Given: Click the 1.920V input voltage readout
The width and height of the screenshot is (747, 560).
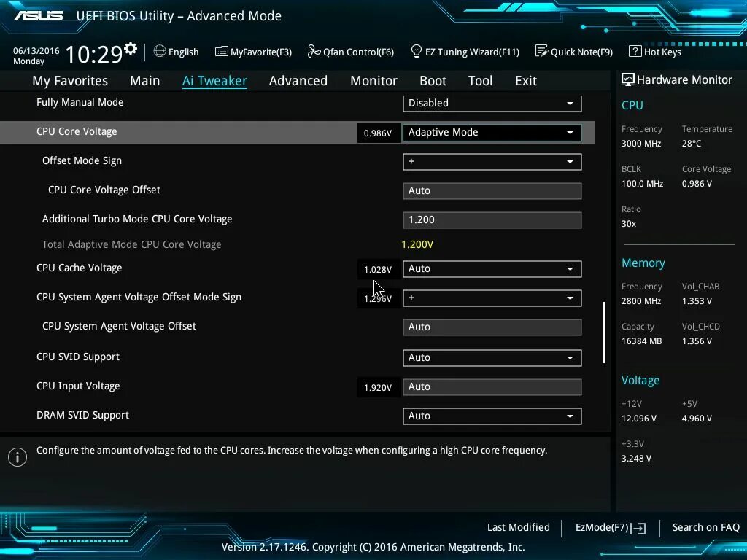Looking at the screenshot, I should click(x=378, y=388).
